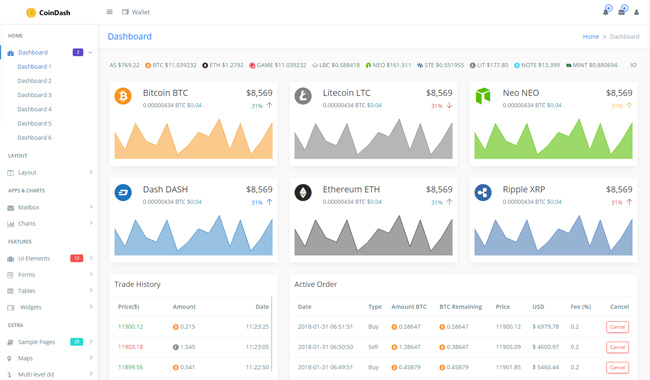Toggle the hamburger sidebar menu icon

(109, 12)
